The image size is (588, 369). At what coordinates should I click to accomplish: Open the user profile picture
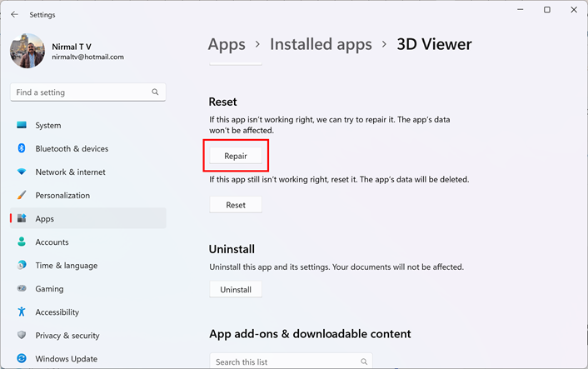point(27,51)
